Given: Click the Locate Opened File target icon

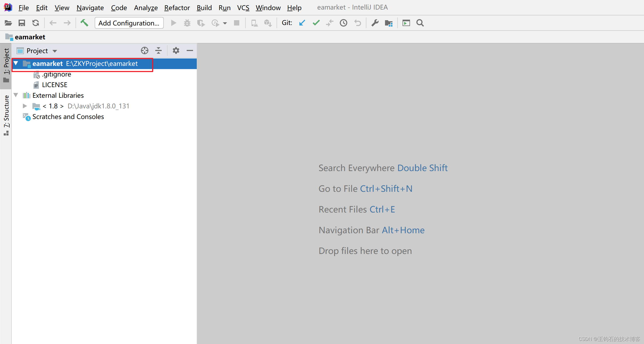Looking at the screenshot, I should (144, 50).
